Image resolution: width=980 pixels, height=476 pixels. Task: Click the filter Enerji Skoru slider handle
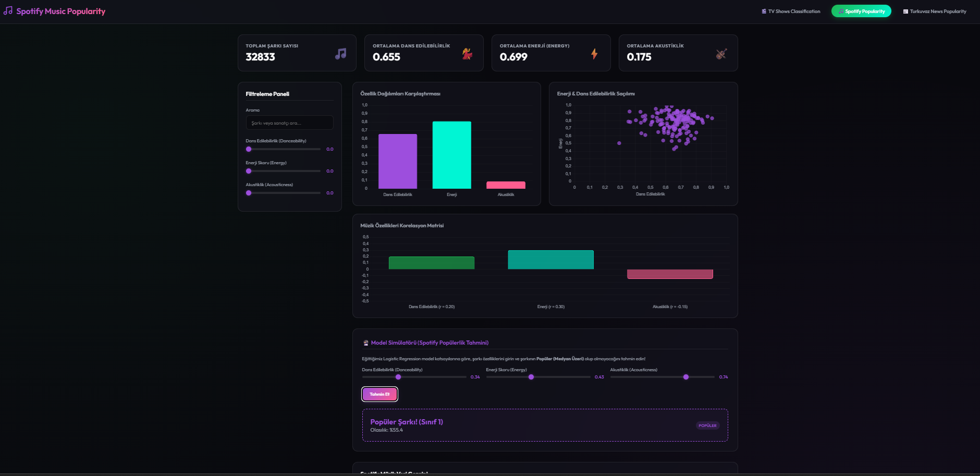249,171
